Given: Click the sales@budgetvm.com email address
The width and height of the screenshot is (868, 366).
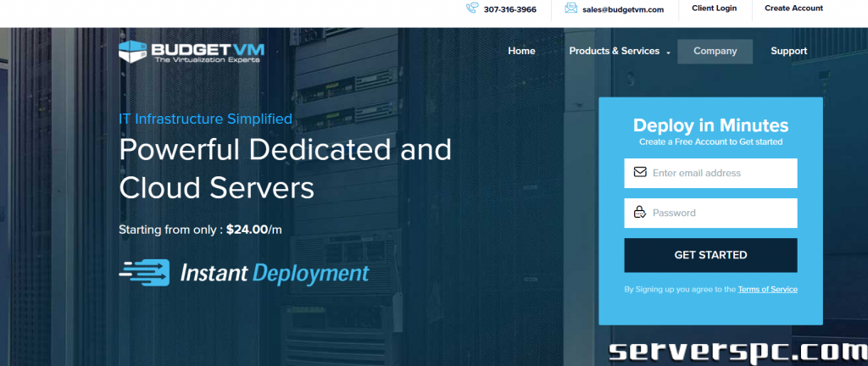Looking at the screenshot, I should [623, 10].
